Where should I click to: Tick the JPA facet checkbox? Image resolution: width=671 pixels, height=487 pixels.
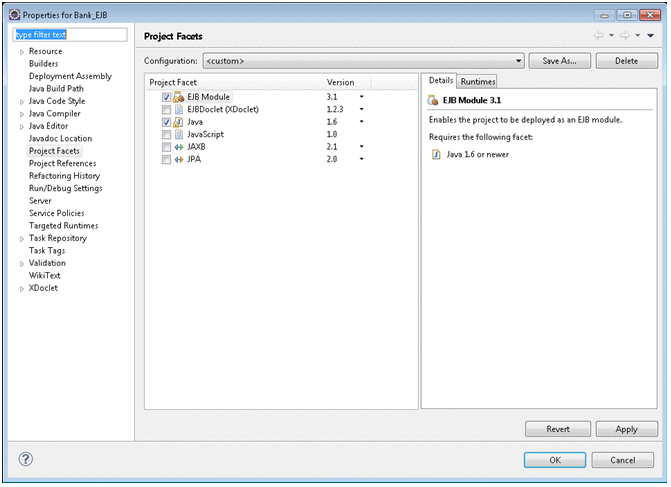point(166,159)
